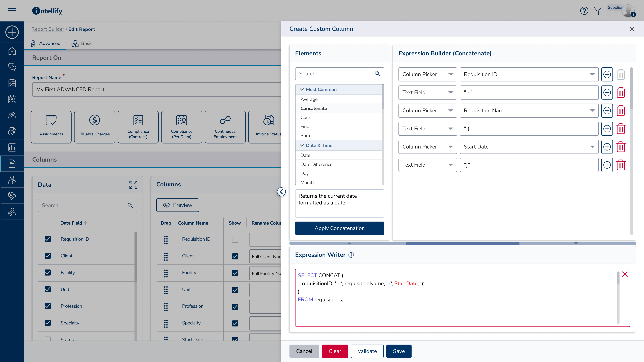The width and height of the screenshot is (644, 362).
Task: Select the Billable Charges report tile
Action: tap(94, 127)
